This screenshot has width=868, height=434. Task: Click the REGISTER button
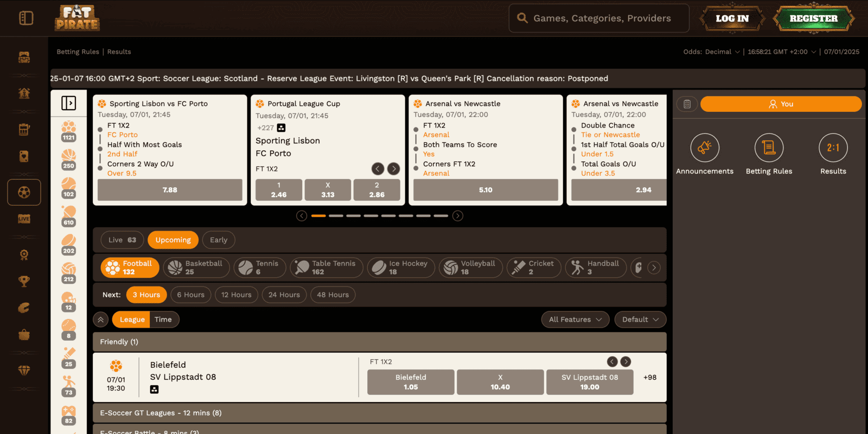[813, 18]
